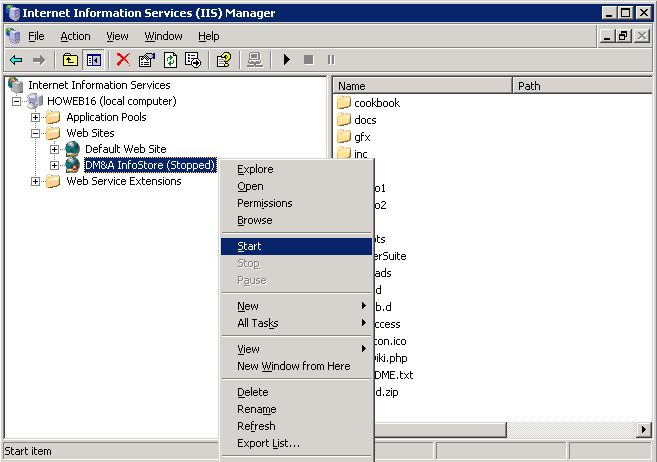Click the Name column header
This screenshot has height=462, width=657.
[422, 86]
